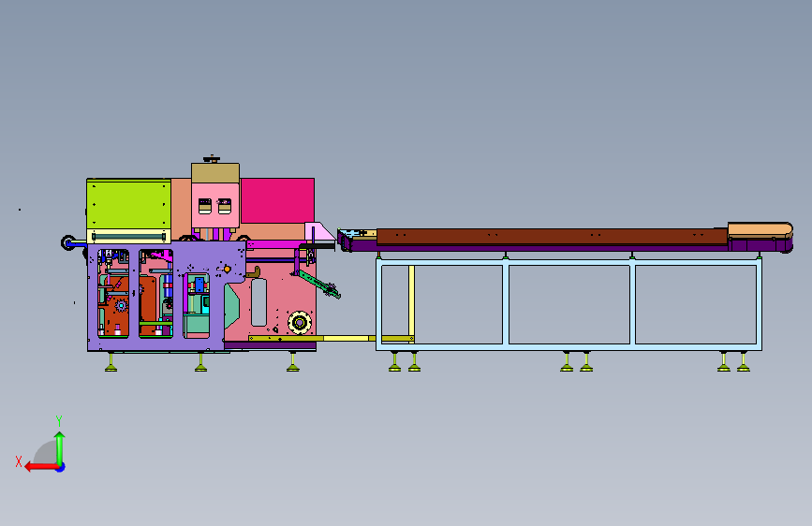Viewport: 812px width, 526px height.
Task: Click the green Y axis arrow of the triad
Action: coord(60,447)
